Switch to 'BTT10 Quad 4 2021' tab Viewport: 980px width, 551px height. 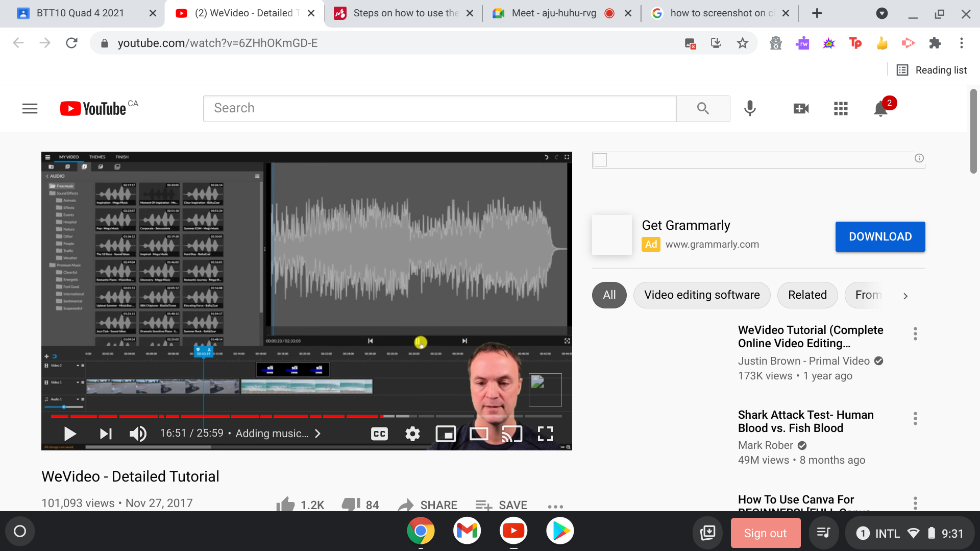tap(82, 13)
